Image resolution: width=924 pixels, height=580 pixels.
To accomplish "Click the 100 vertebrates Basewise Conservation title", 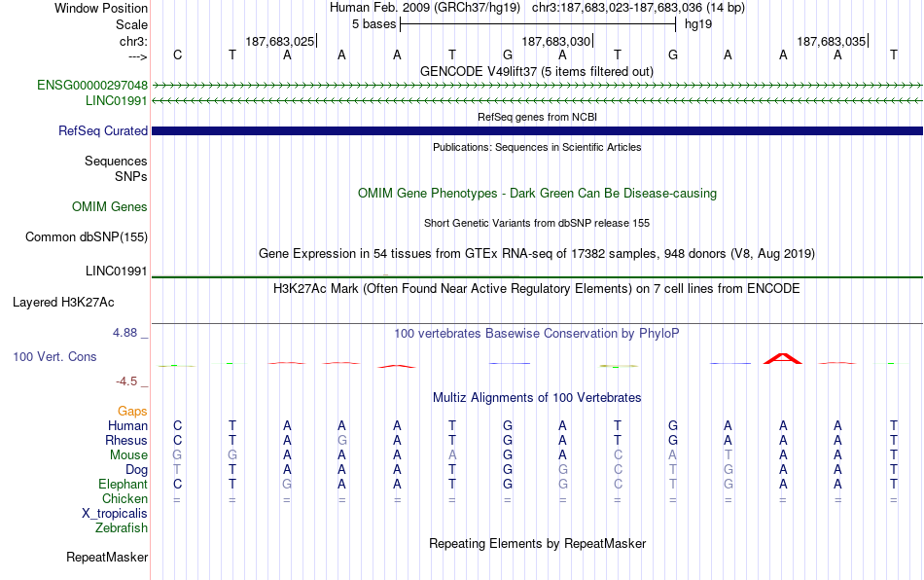I will click(537, 333).
